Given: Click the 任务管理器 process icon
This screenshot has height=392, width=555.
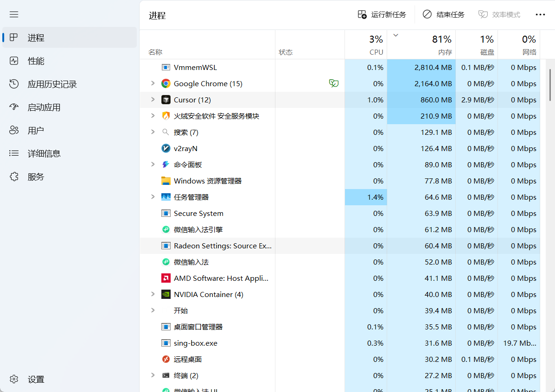Looking at the screenshot, I should (166, 197).
